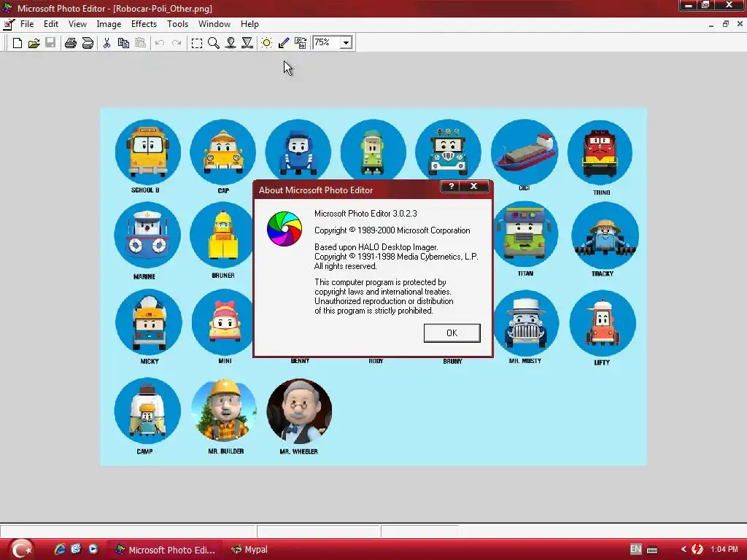Switch to Microsoft Photo Editor taskbar button

click(x=166, y=550)
